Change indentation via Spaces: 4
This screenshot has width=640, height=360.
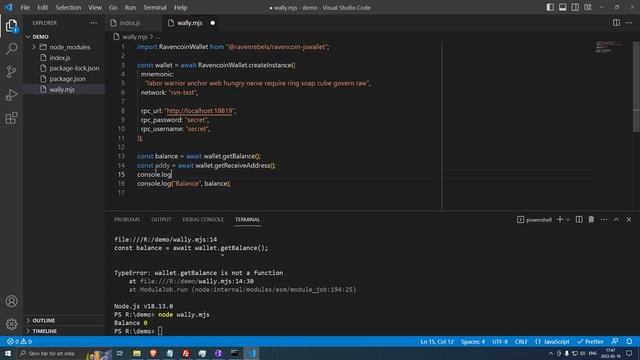473,342
